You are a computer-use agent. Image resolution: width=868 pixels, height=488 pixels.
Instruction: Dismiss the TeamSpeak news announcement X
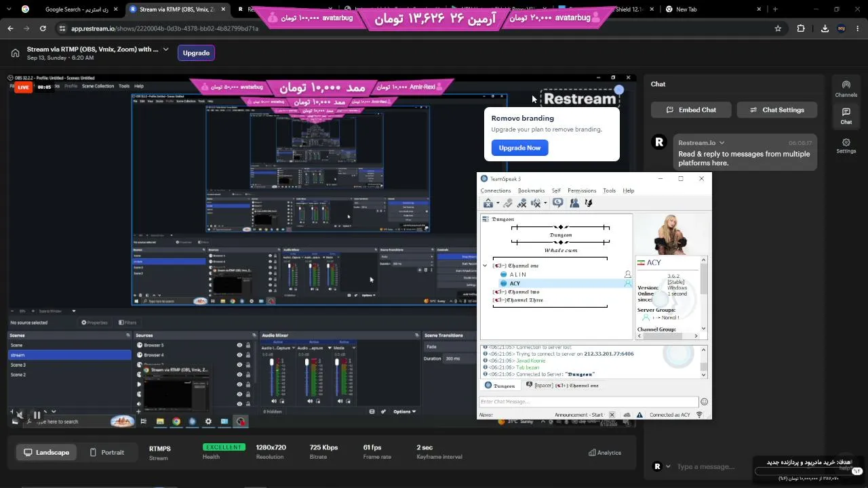[x=612, y=415]
